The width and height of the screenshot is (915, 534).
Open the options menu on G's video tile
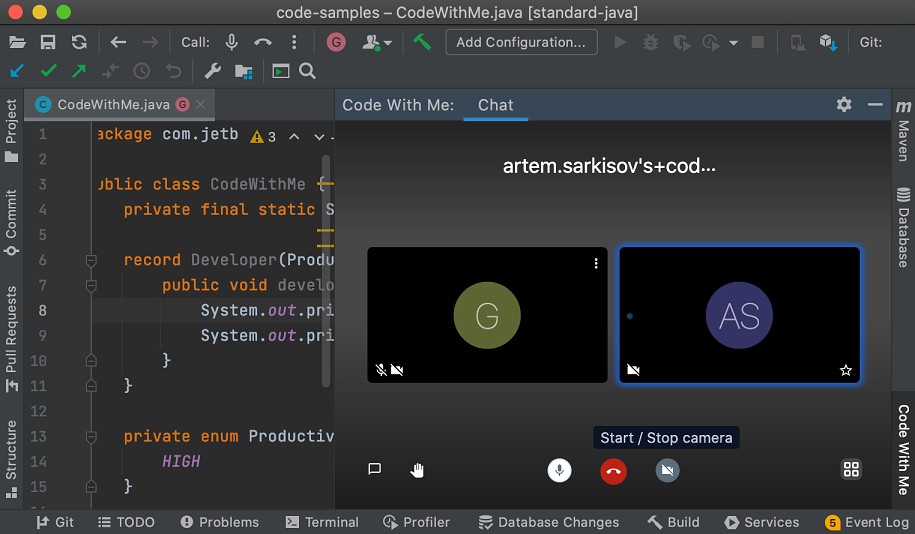coord(596,264)
